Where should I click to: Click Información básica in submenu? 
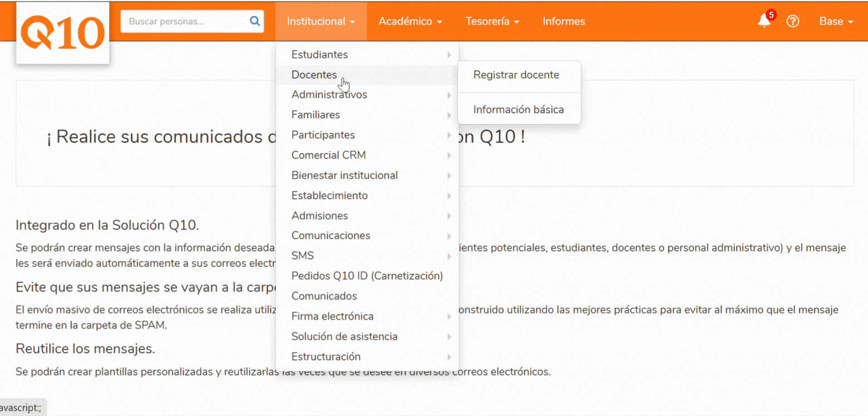[x=519, y=109]
